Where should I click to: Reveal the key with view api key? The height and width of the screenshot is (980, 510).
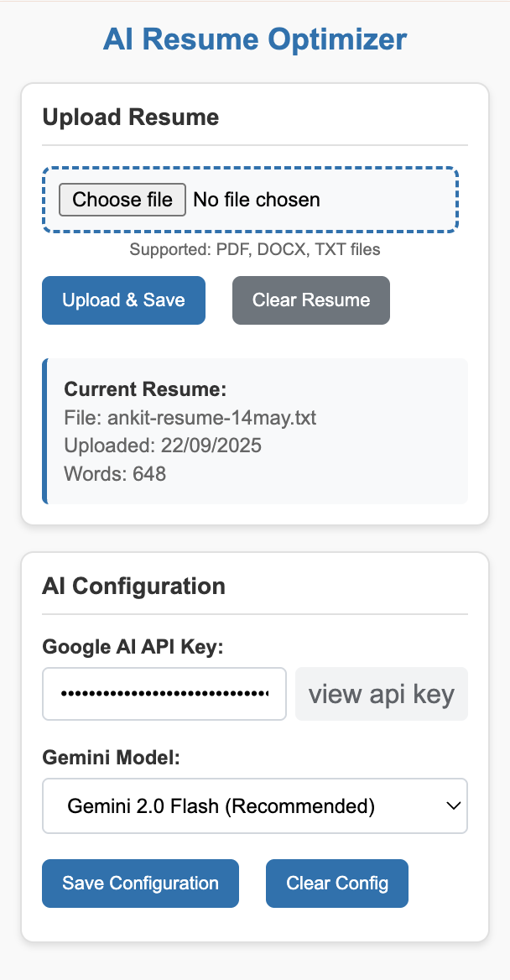(381, 694)
